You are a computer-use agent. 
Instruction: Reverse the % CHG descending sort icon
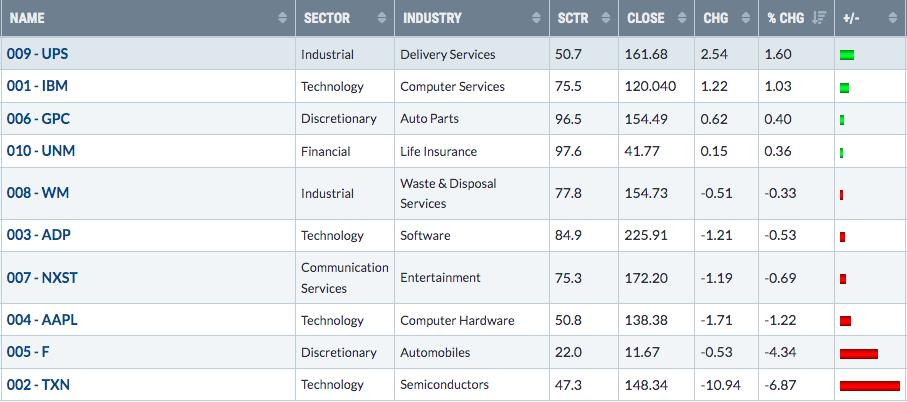coord(818,18)
